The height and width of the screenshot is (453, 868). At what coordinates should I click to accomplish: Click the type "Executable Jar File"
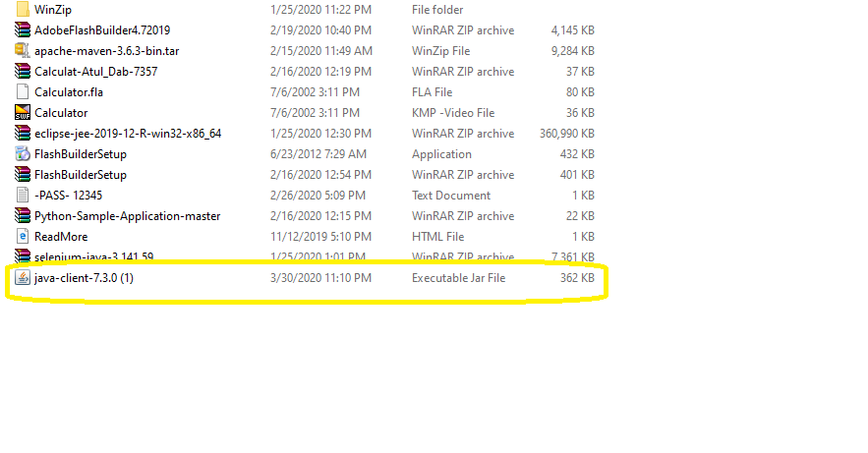pyautogui.click(x=458, y=278)
